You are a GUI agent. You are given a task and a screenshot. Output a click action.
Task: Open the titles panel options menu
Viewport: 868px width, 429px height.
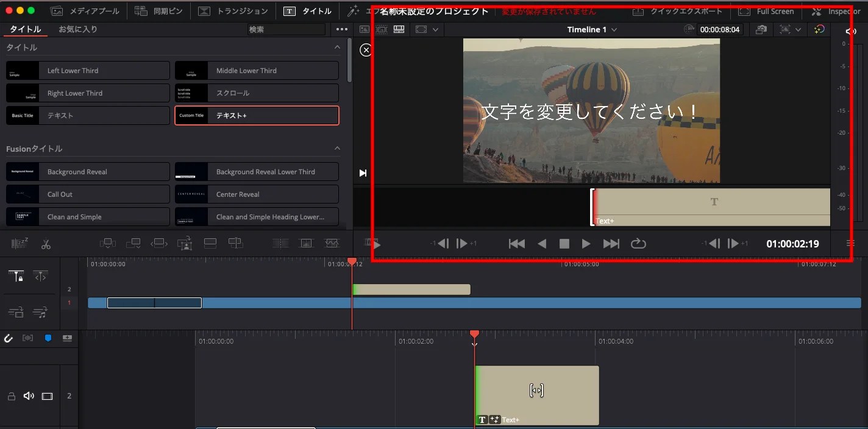[342, 29]
